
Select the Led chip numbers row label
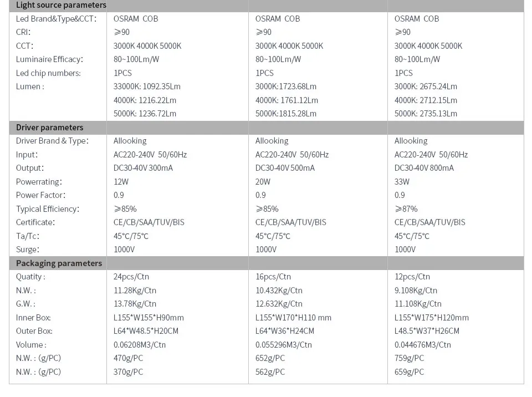pos(48,73)
